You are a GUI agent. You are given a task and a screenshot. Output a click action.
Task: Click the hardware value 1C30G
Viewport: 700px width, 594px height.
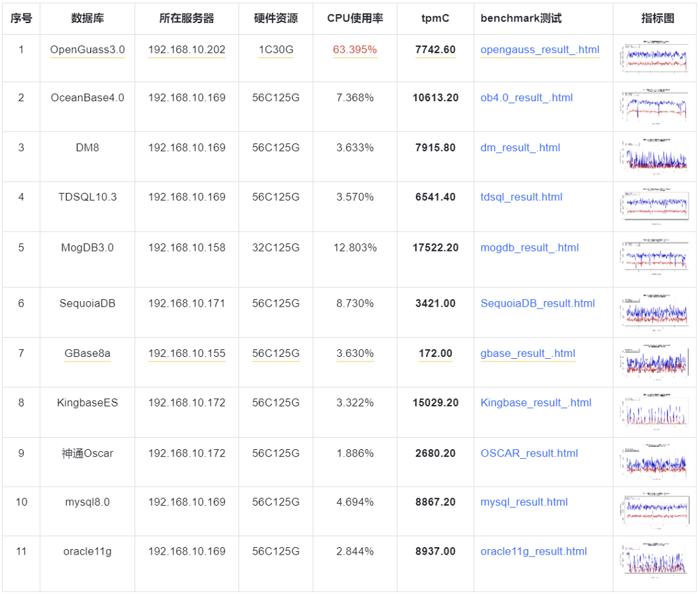(276, 50)
